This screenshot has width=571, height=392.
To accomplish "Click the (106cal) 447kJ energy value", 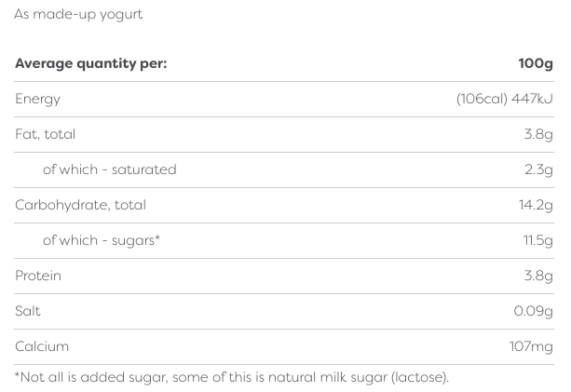I will tap(504, 100).
